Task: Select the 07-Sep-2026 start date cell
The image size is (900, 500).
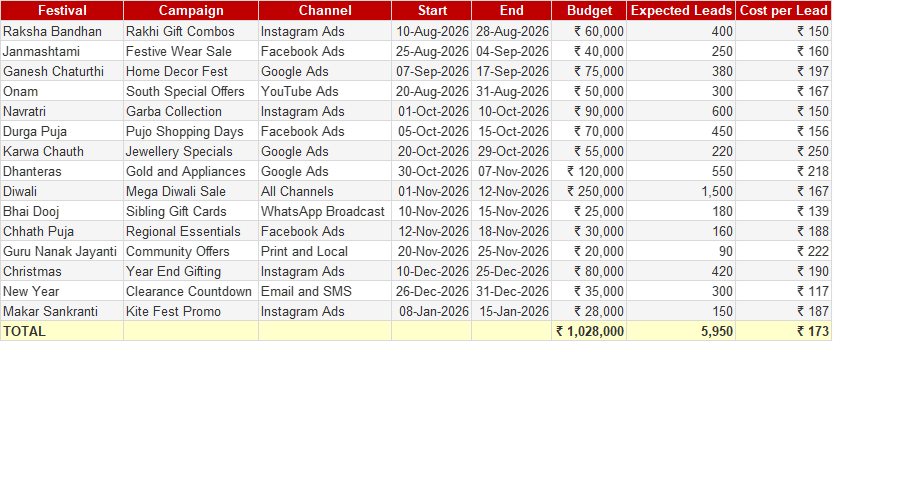Action: click(432, 71)
